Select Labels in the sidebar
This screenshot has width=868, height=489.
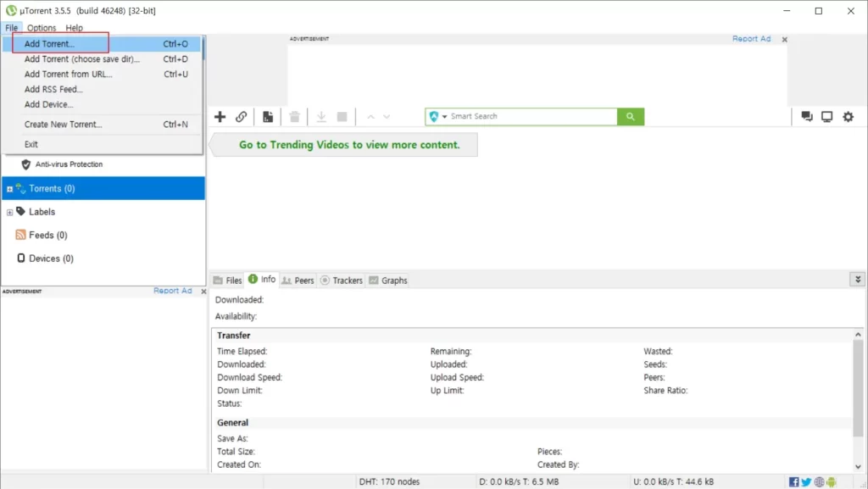click(42, 212)
